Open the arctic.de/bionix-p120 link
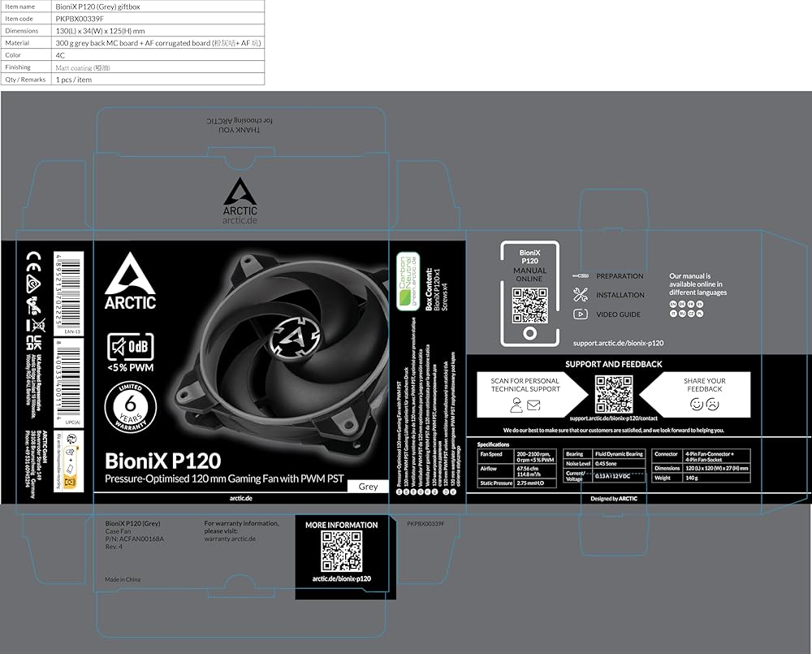 341,578
